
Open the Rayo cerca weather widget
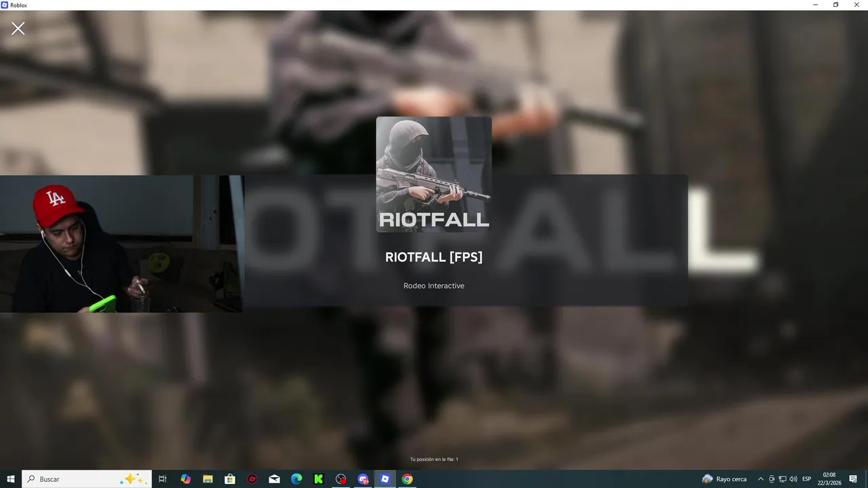click(x=725, y=479)
